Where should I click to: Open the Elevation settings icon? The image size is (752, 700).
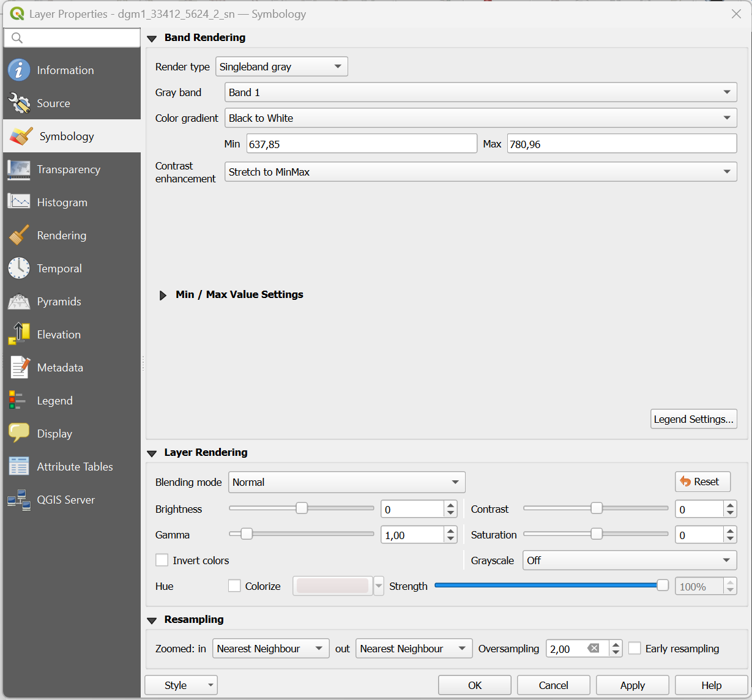(x=19, y=335)
